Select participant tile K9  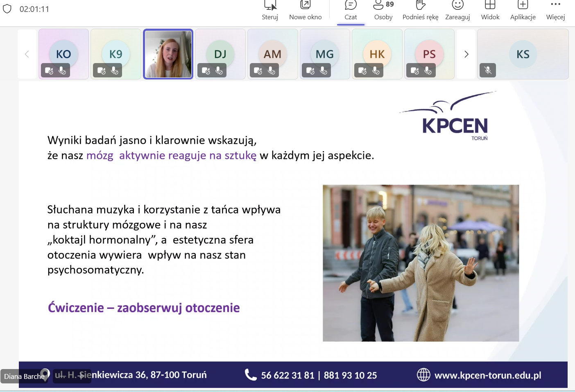pyautogui.click(x=116, y=54)
